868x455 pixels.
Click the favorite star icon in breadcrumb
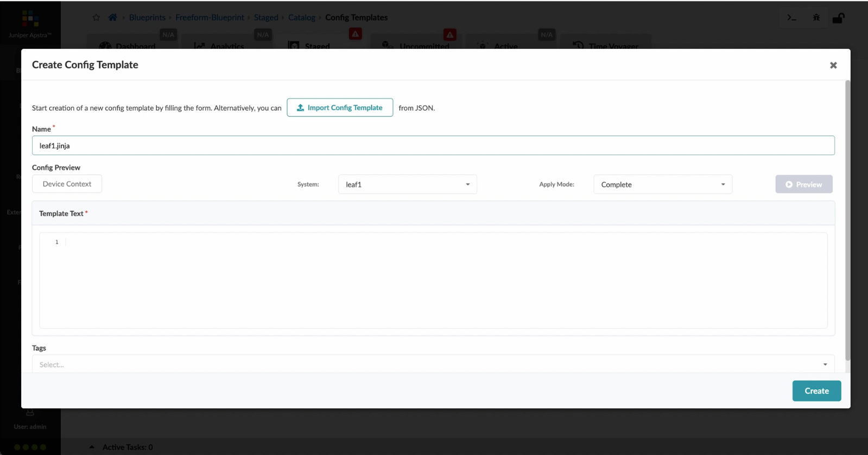coord(96,17)
